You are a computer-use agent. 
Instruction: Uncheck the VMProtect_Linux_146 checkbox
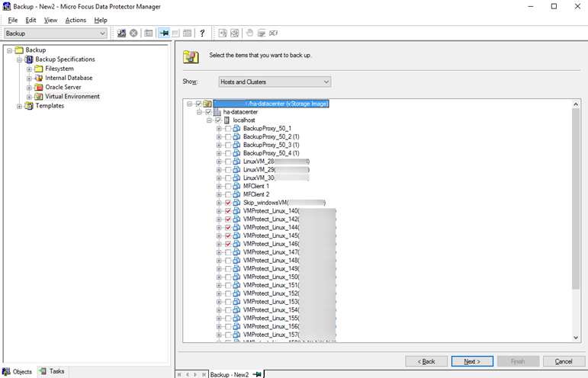pyautogui.click(x=228, y=244)
